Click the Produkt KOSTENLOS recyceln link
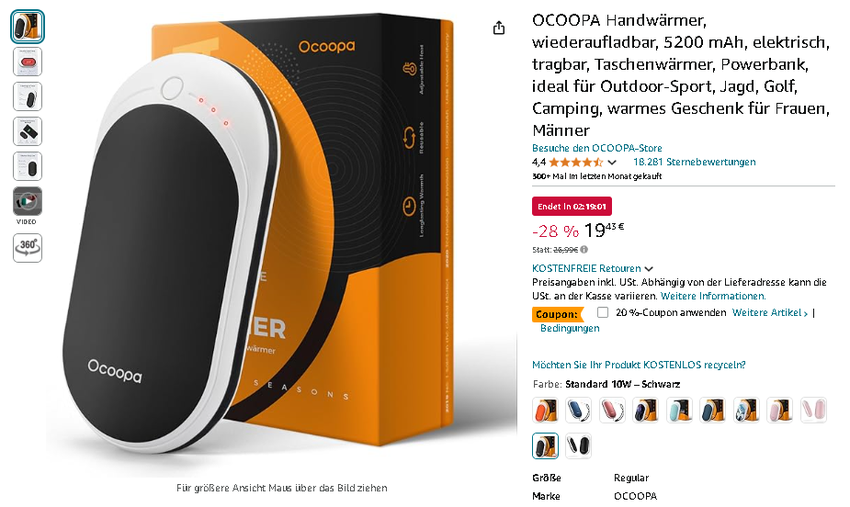 pyautogui.click(x=639, y=365)
